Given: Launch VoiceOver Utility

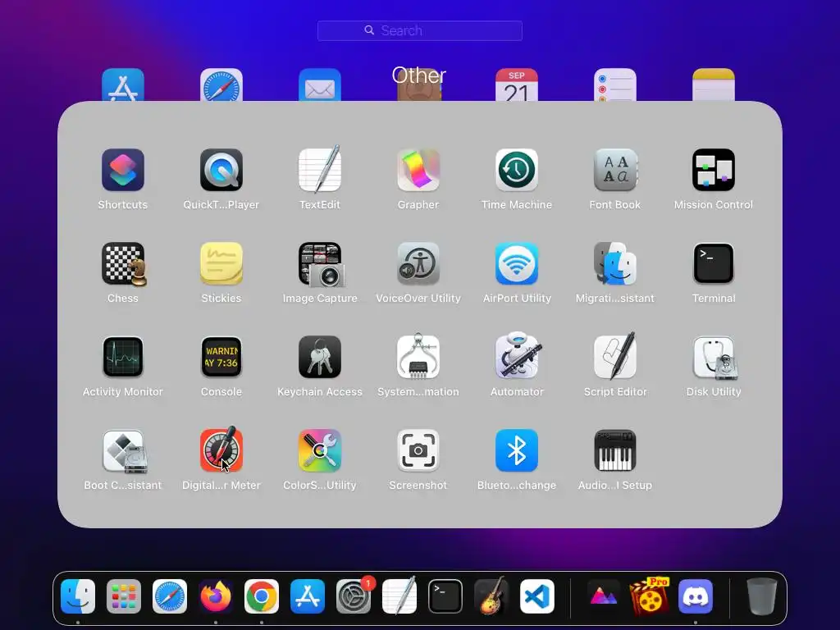Looking at the screenshot, I should point(418,263).
